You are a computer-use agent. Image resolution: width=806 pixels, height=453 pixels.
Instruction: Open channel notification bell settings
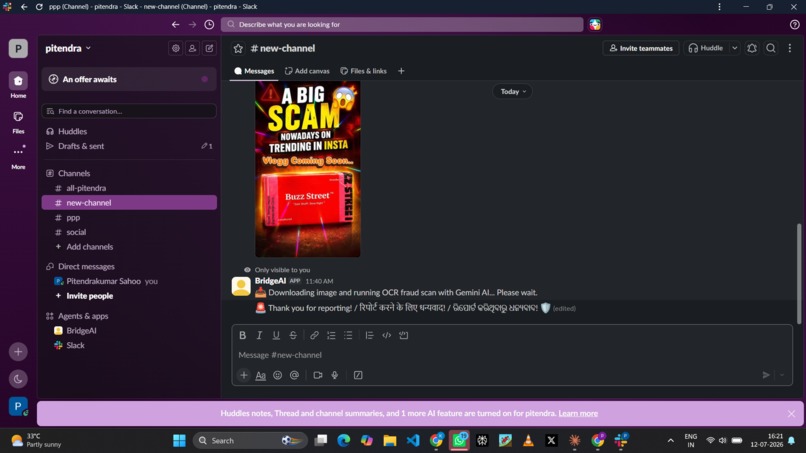752,48
